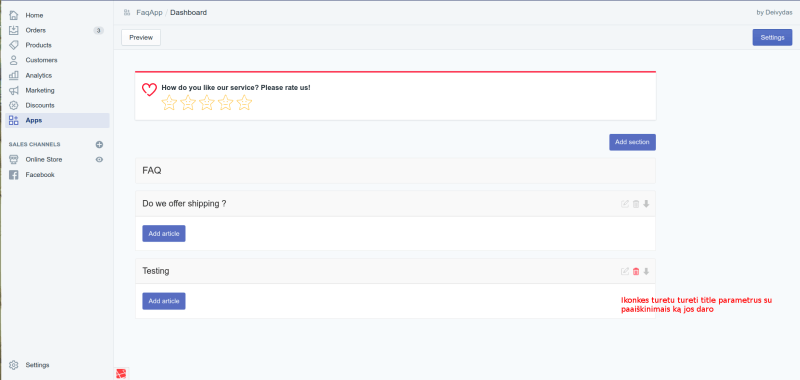
Task: Click the Dashboard breadcrumb text
Action: click(x=189, y=12)
